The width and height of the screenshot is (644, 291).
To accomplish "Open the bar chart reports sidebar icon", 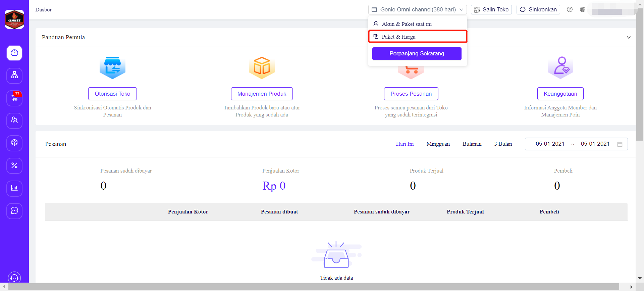I will click(x=14, y=188).
